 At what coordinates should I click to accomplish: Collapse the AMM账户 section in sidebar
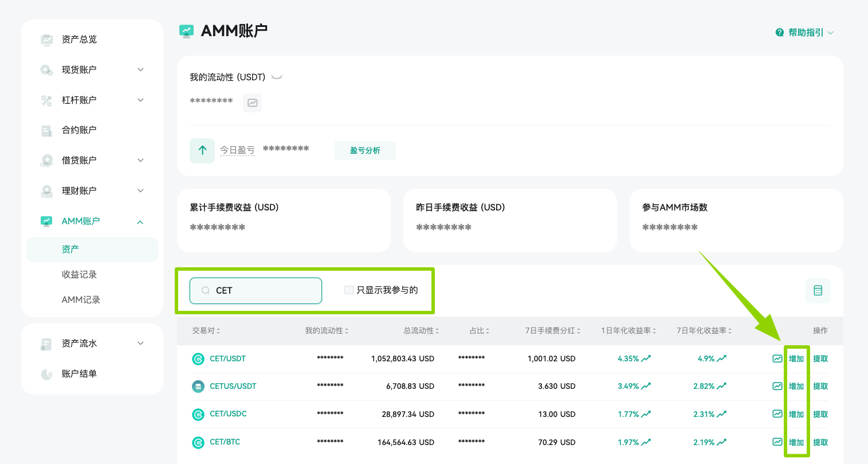click(140, 221)
